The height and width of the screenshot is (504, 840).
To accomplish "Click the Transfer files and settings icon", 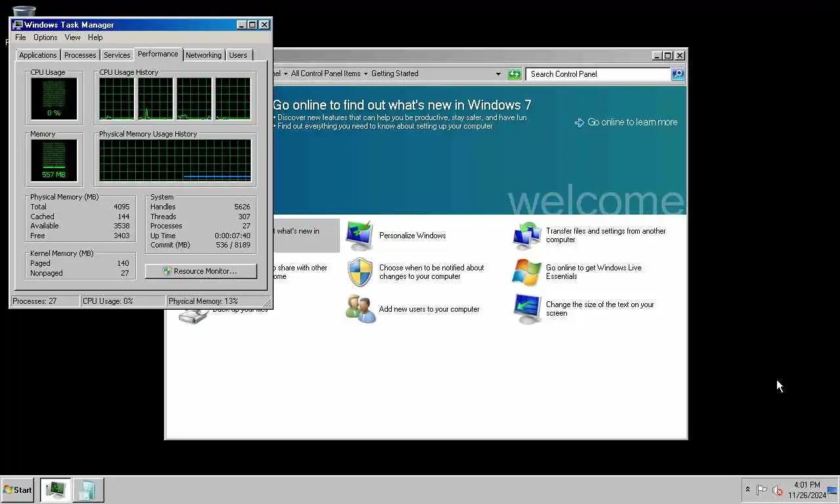I will tap(527, 236).
